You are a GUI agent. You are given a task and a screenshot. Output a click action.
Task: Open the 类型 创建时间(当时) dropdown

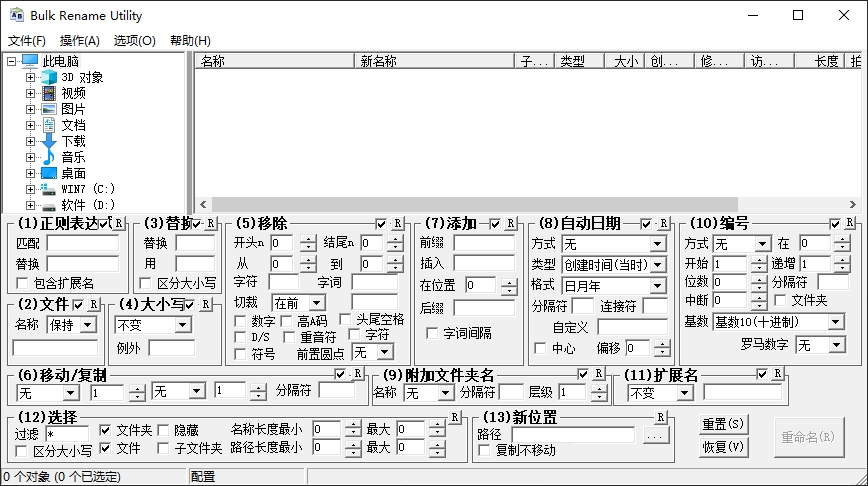658,265
